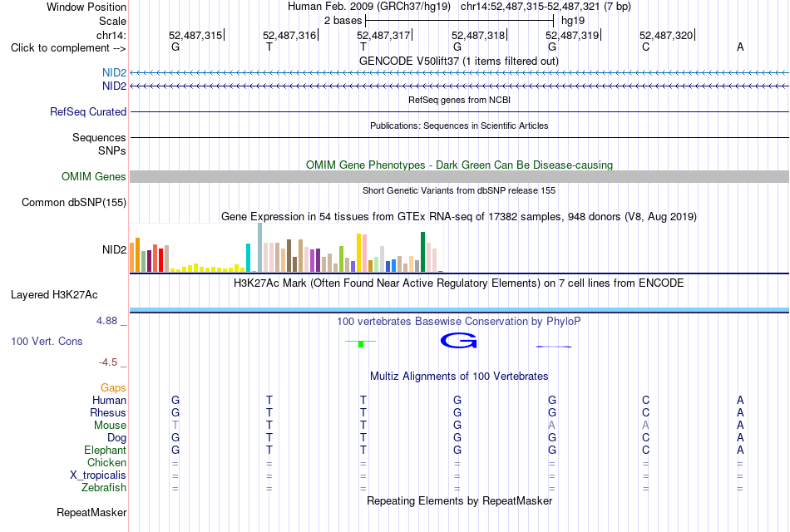The width and height of the screenshot is (790, 532).
Task: Select the Zebrafish species label
Action: (103, 488)
